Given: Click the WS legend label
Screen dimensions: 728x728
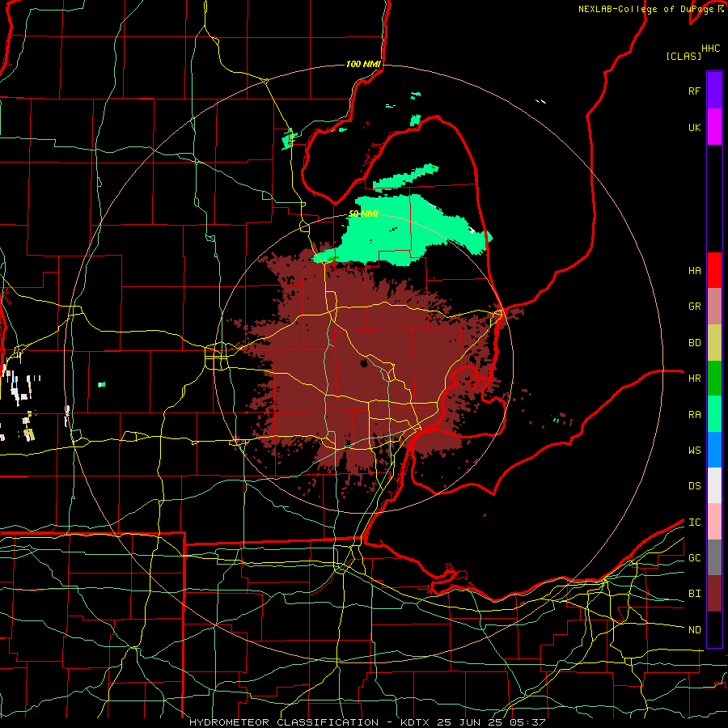Looking at the screenshot, I should coord(694,451).
